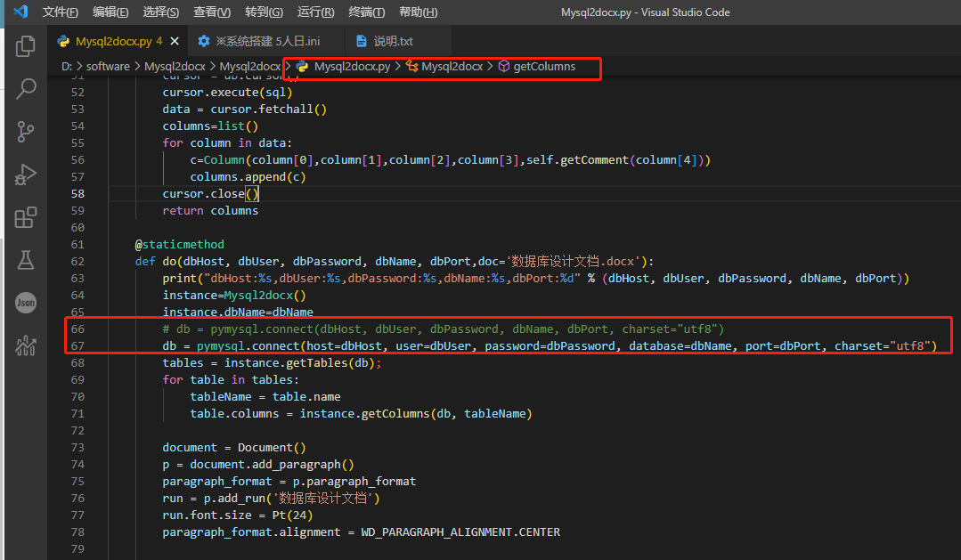This screenshot has width=961, height=560.
Task: Open the Source Control view
Action: point(25,132)
